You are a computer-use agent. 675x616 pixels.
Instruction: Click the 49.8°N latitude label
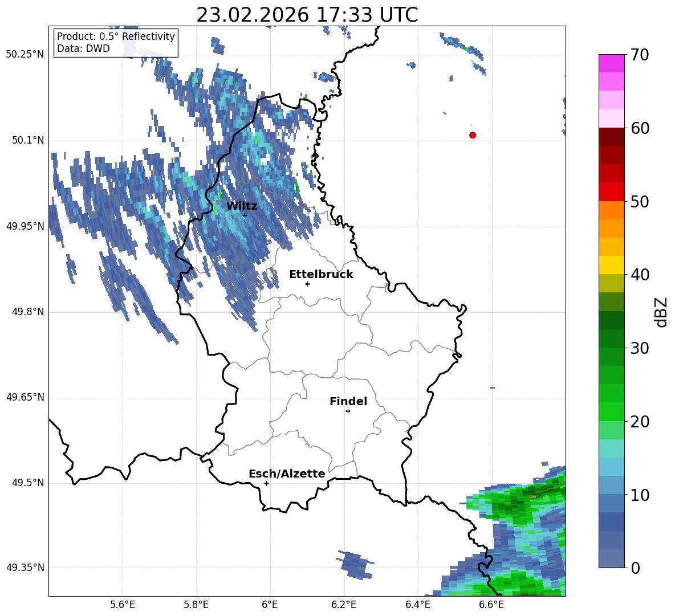(x=28, y=312)
